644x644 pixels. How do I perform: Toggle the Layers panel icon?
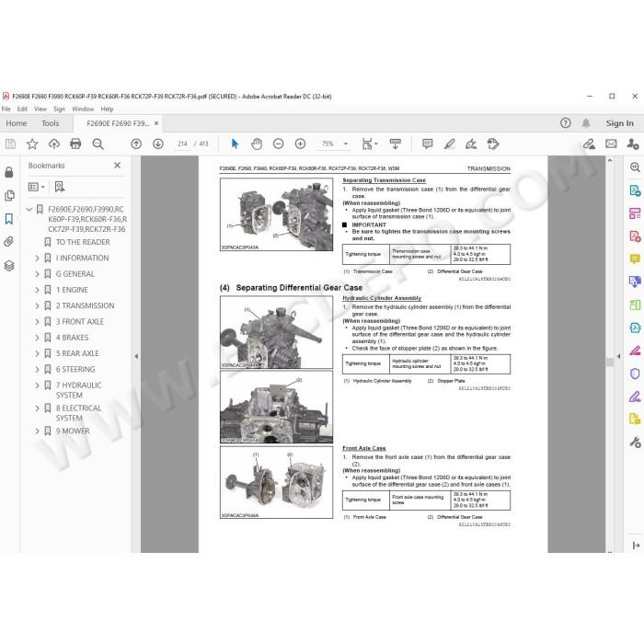[9, 265]
